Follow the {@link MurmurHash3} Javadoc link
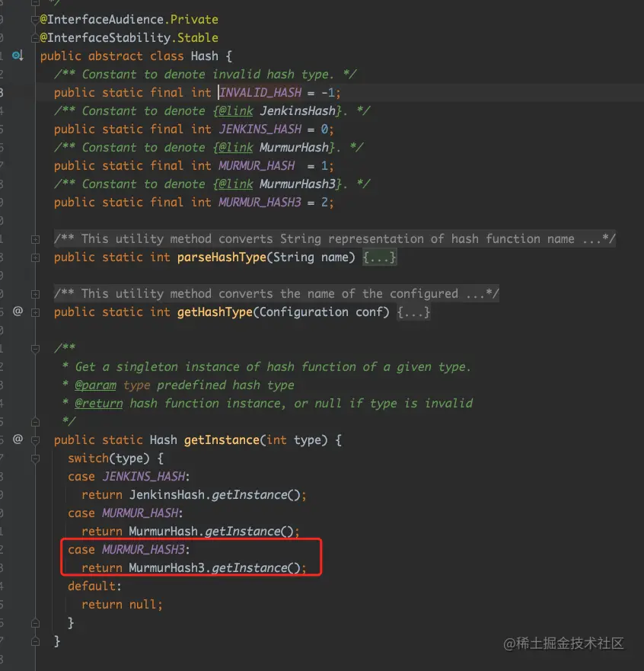Viewport: 644px width, 671px height. (x=279, y=184)
